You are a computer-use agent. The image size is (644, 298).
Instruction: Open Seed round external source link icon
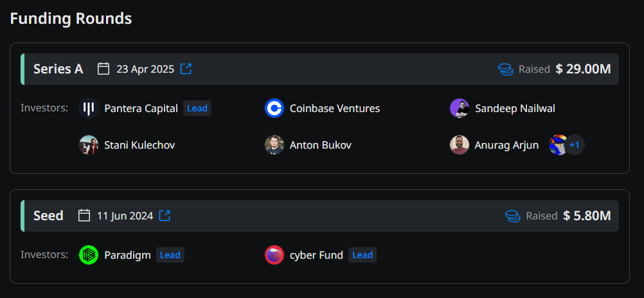(165, 216)
